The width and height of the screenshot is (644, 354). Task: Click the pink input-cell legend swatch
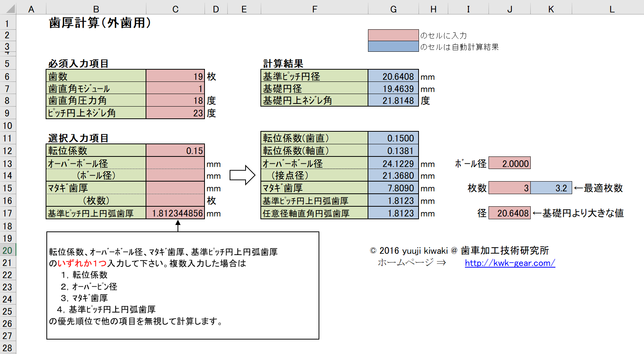pos(393,35)
